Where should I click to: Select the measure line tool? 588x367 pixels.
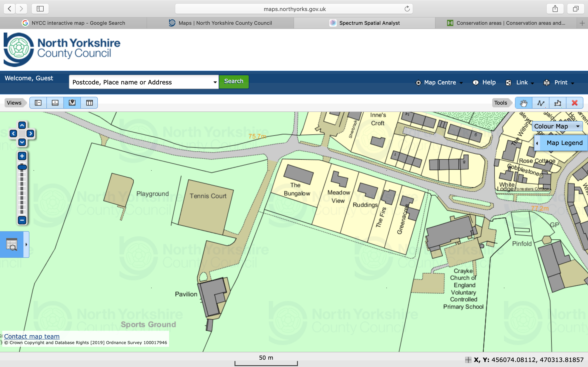(x=541, y=103)
